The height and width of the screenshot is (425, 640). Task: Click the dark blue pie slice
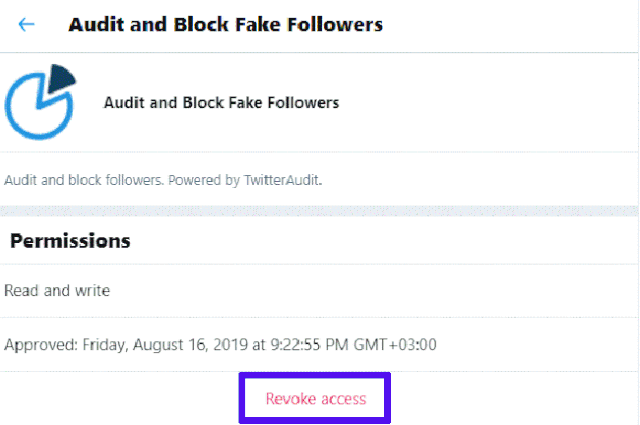(x=61, y=78)
